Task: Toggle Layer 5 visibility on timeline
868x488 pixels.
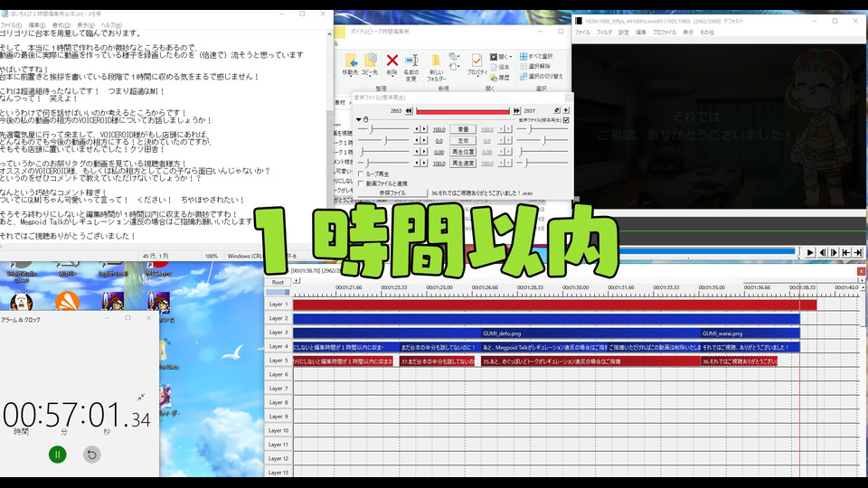Action: click(x=278, y=361)
